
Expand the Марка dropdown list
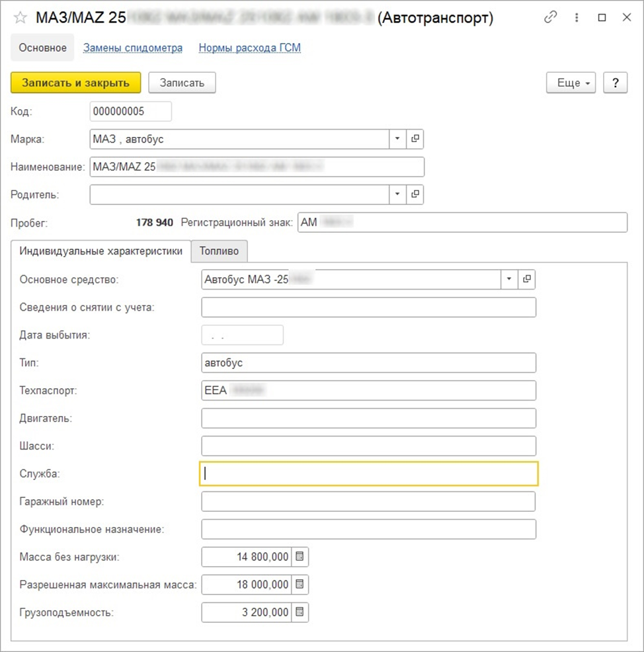(397, 139)
